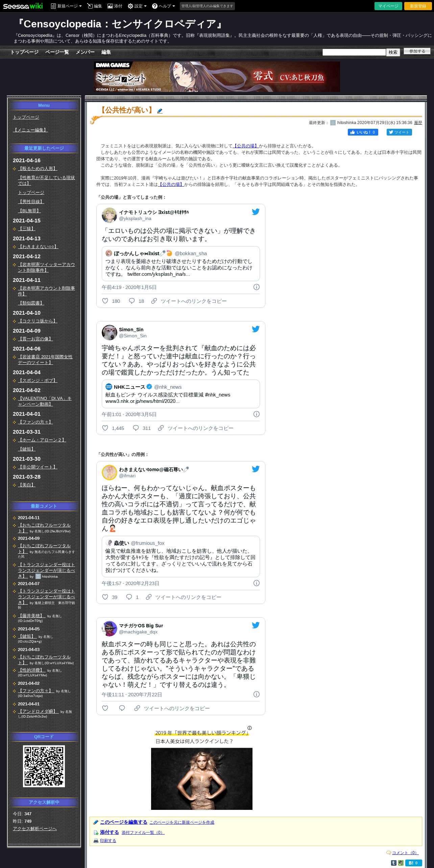The width and height of the screenshot is (434, 868).
Task: Open the ヘルプ dropdown menu
Action: (x=164, y=6)
